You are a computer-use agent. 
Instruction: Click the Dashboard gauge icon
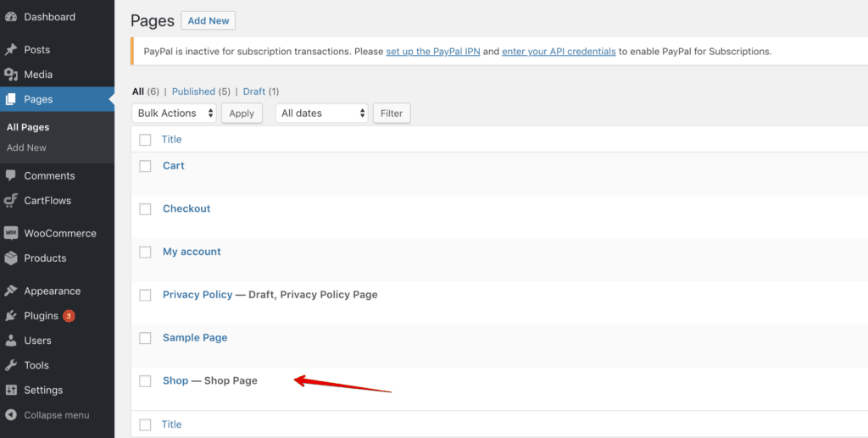[x=11, y=17]
